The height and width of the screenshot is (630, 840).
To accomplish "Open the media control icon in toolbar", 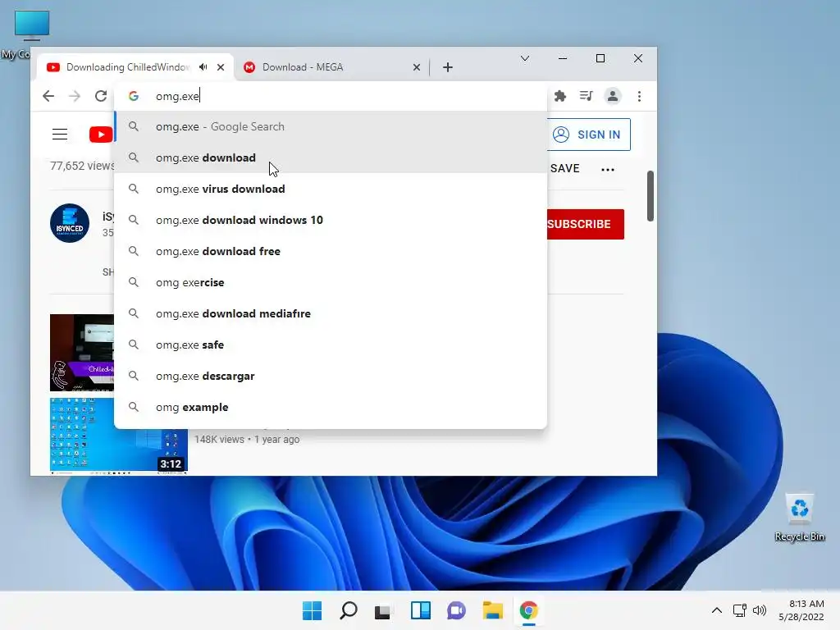I will [586, 96].
